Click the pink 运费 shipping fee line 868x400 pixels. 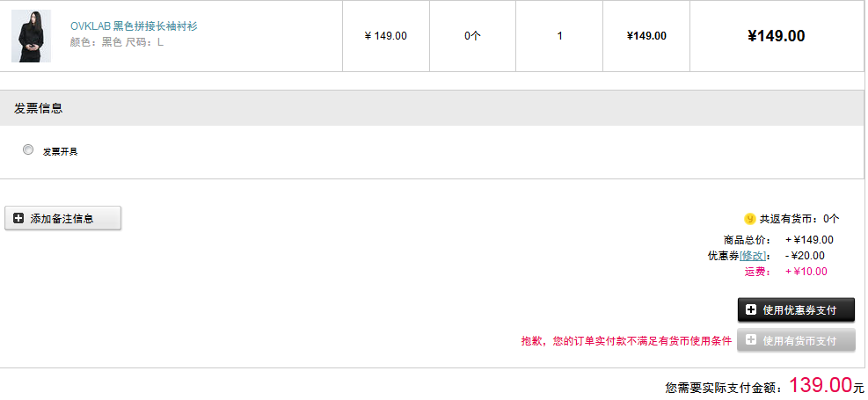pos(786,272)
